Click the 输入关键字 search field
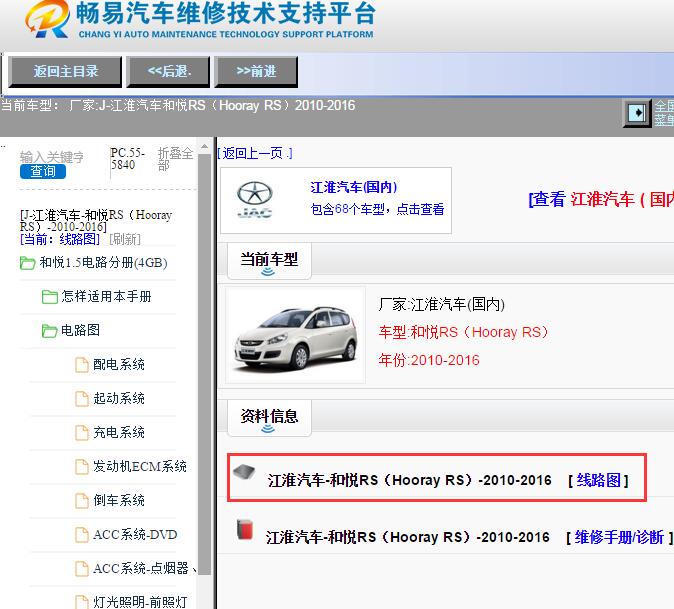 [x=52, y=157]
